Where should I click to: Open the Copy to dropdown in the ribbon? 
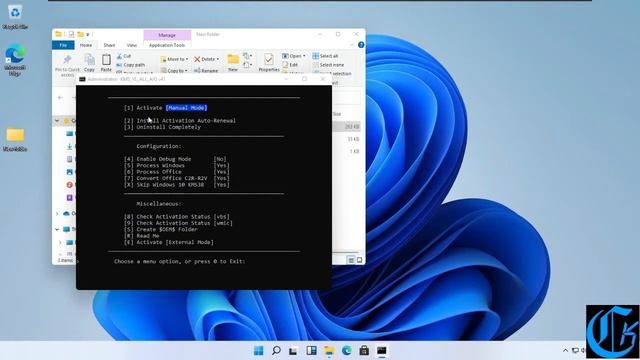tap(174, 71)
